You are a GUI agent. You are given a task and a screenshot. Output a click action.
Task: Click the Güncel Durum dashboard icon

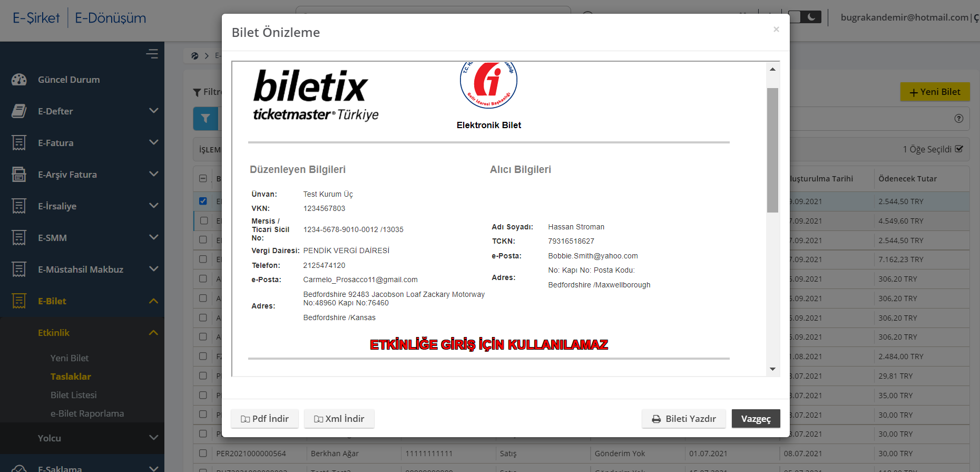click(19, 80)
